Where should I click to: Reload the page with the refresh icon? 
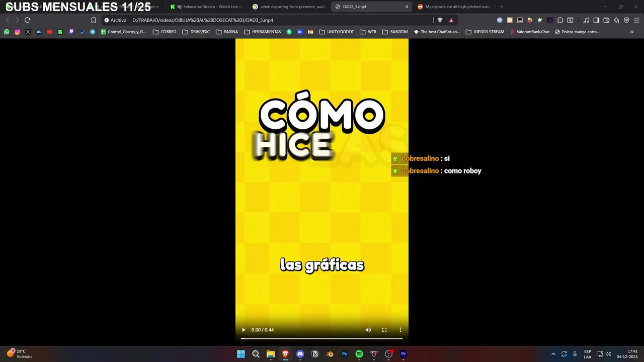tap(27, 20)
